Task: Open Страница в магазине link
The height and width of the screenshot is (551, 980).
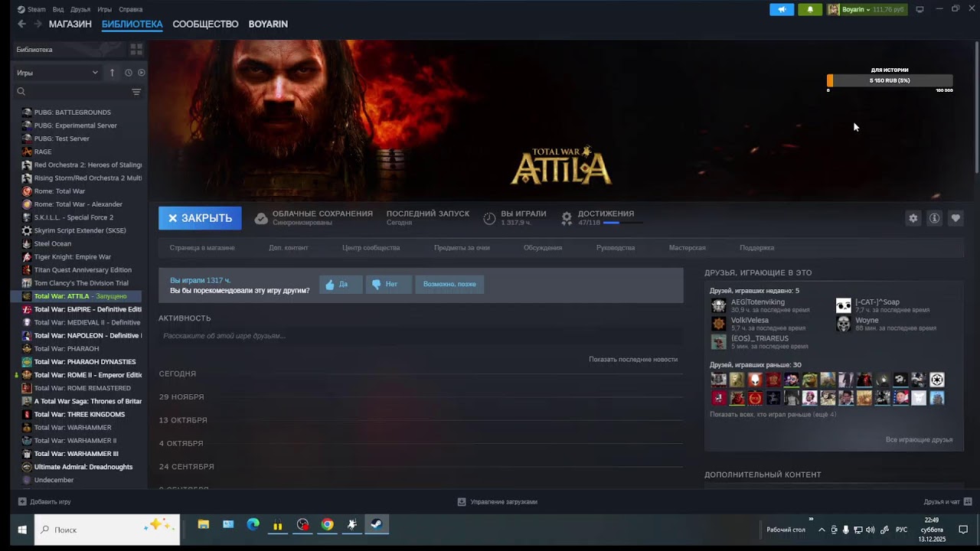Action: (x=202, y=248)
